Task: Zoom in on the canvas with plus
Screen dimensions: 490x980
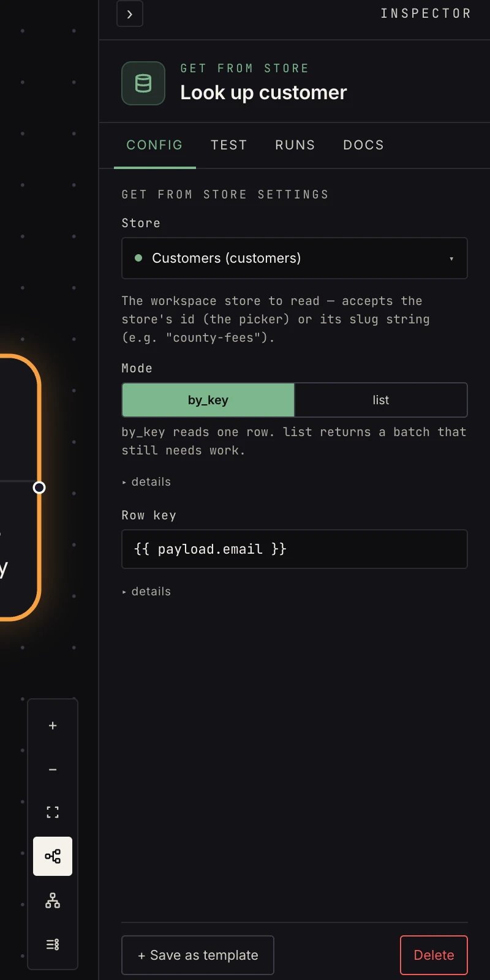Action: point(53,726)
